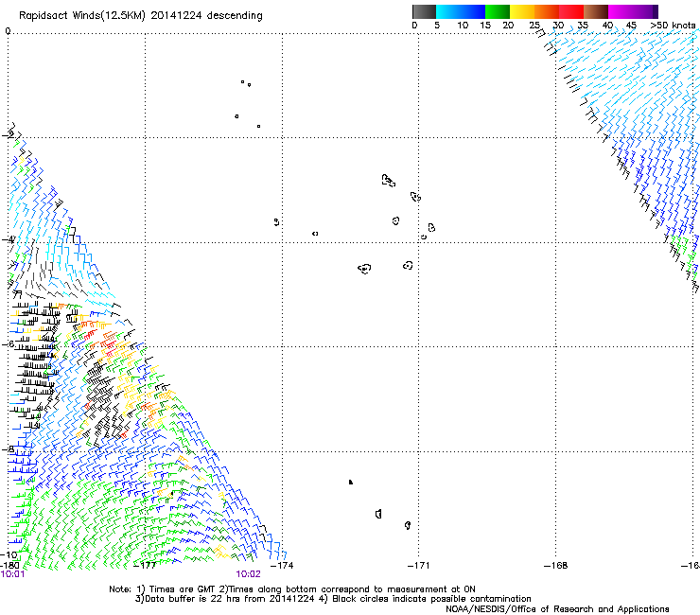The width and height of the screenshot is (700, 615).
Task: Click the -168 longitude label
Action: pos(555,566)
